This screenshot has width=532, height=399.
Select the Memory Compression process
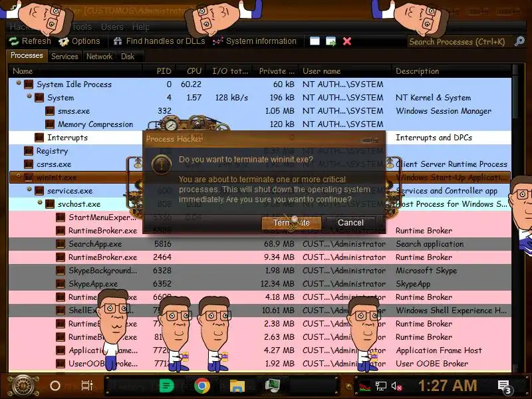[260, 124]
